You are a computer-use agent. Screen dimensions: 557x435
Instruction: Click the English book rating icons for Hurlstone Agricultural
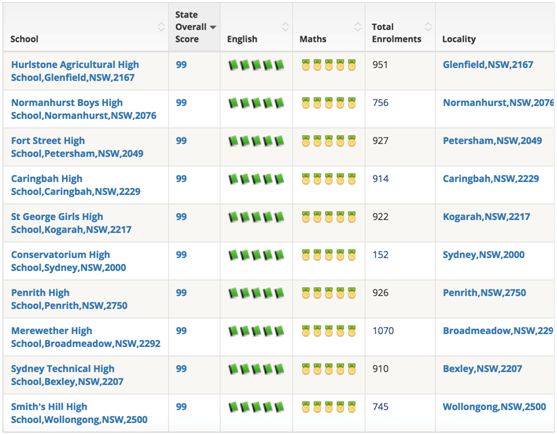(256, 65)
